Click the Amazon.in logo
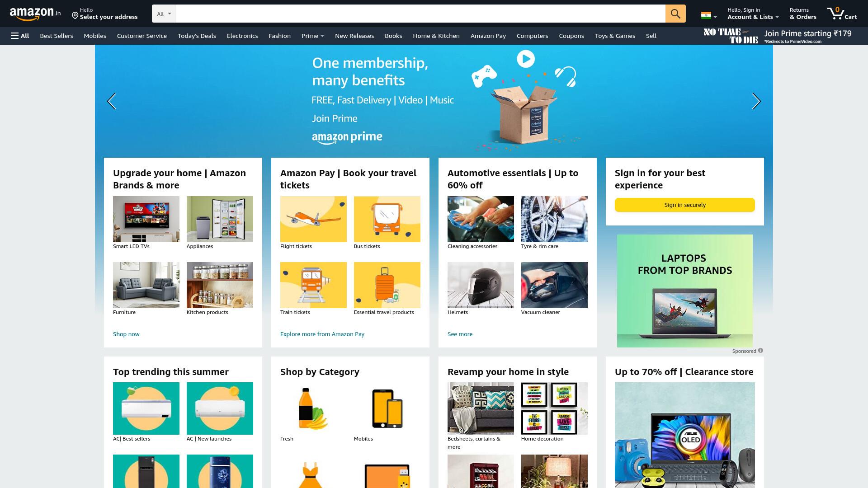 pos(35,14)
